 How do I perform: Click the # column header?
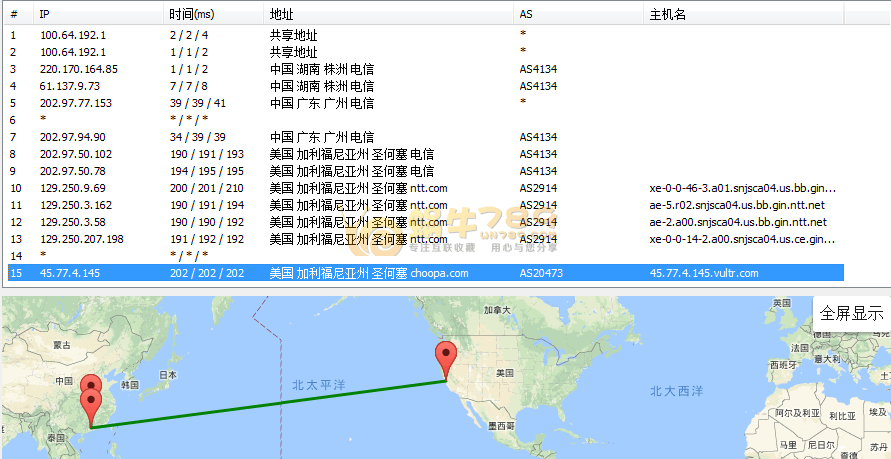(x=13, y=14)
